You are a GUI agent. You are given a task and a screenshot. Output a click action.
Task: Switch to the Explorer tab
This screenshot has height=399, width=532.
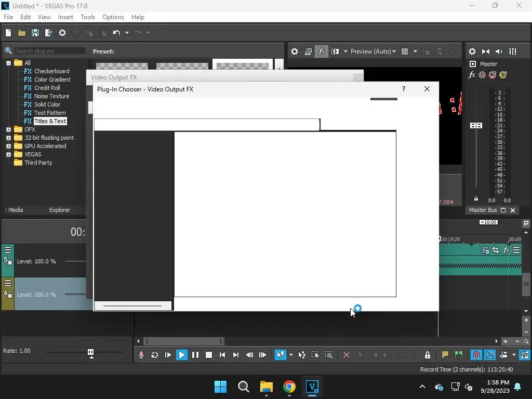(x=60, y=210)
